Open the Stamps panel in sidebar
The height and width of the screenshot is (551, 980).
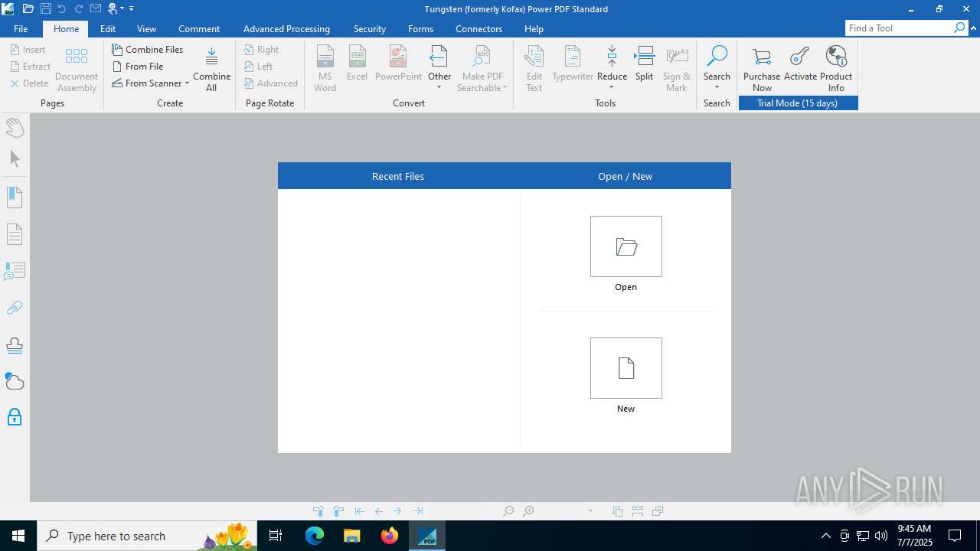tap(15, 345)
